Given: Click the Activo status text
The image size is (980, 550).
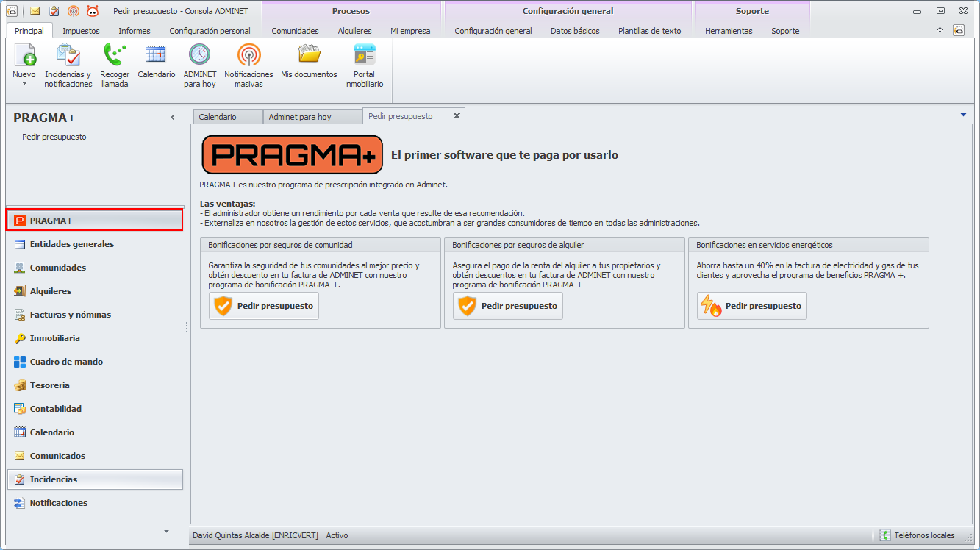Looking at the screenshot, I should [337, 535].
